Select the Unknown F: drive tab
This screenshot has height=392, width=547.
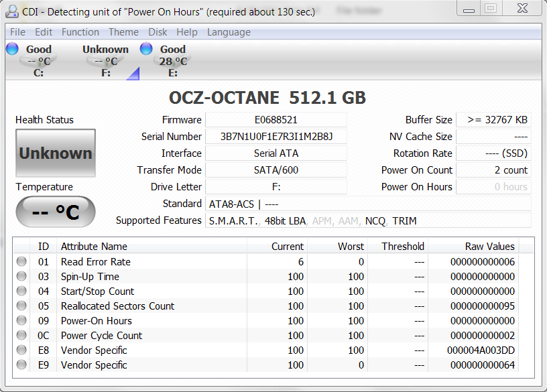click(x=105, y=60)
